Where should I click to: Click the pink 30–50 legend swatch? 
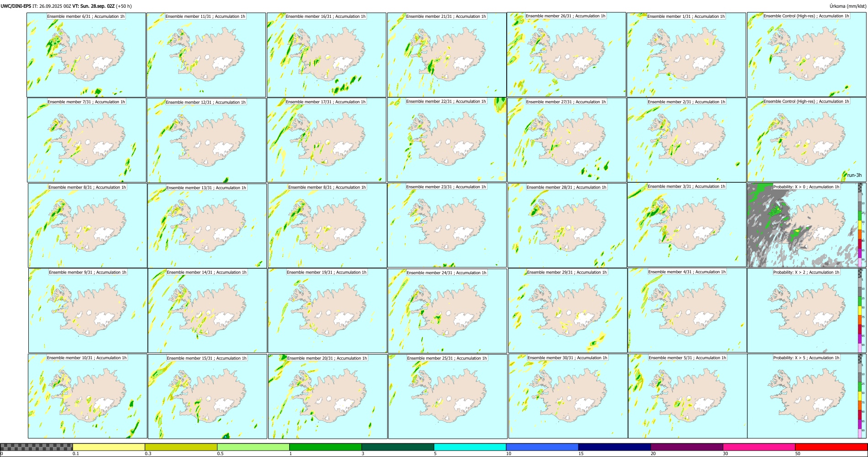coord(759,447)
